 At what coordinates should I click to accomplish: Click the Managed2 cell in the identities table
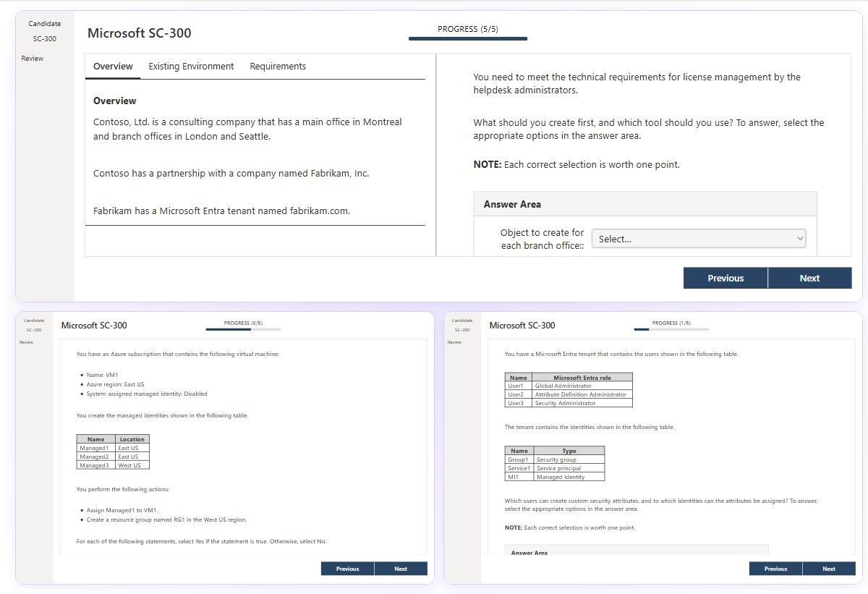(x=96, y=457)
